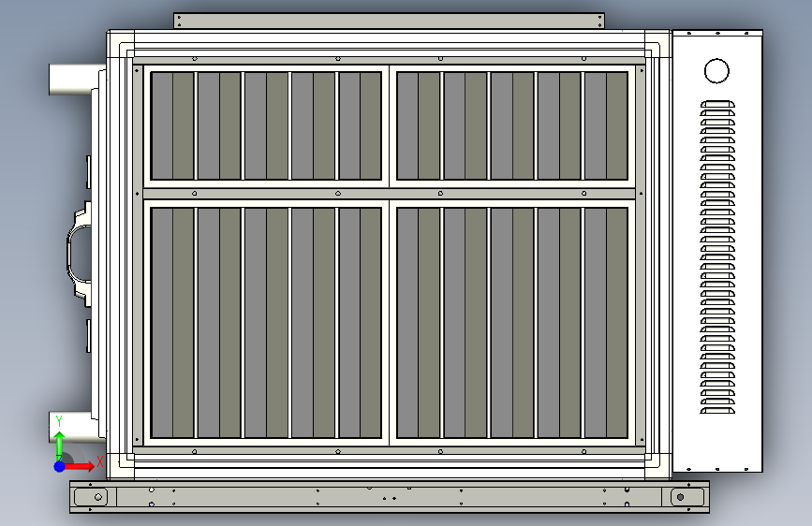The height and width of the screenshot is (526, 812).
Task: Select the base rail beneath the unit
Action: [390, 497]
